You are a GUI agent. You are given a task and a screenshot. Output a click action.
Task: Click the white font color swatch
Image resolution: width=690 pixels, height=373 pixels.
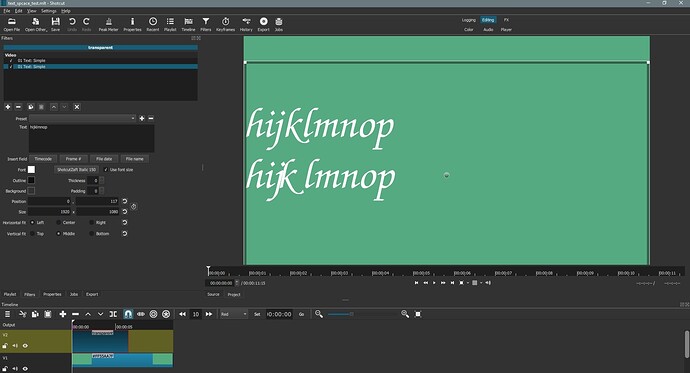tap(31, 169)
